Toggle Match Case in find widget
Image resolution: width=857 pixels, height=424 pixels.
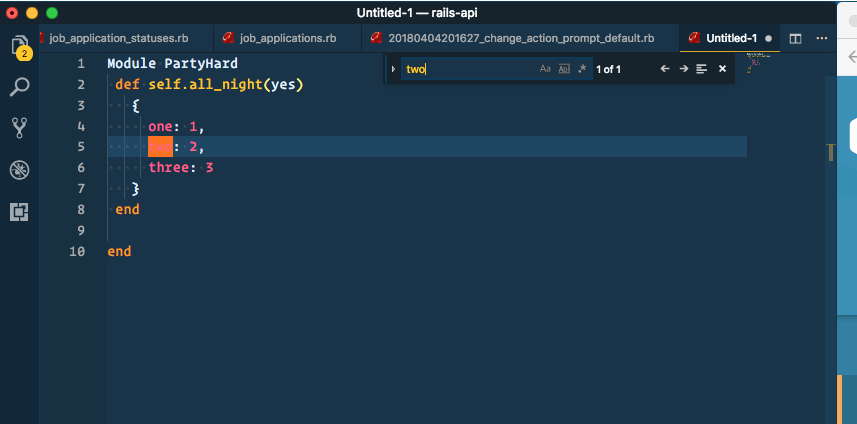click(x=545, y=69)
